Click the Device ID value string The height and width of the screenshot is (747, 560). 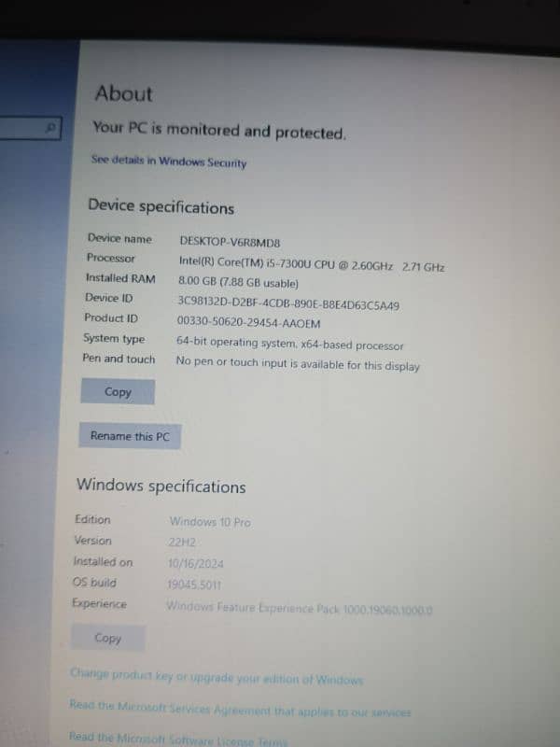(x=287, y=304)
